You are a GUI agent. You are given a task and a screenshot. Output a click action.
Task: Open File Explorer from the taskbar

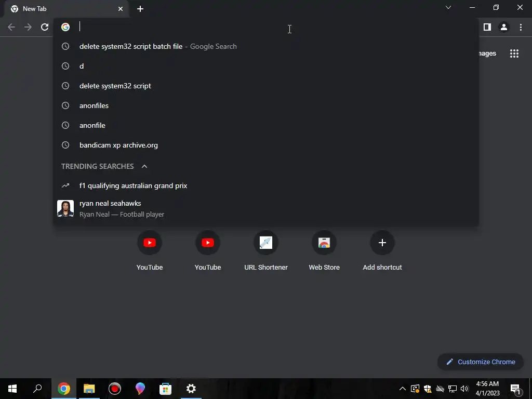pos(89,389)
